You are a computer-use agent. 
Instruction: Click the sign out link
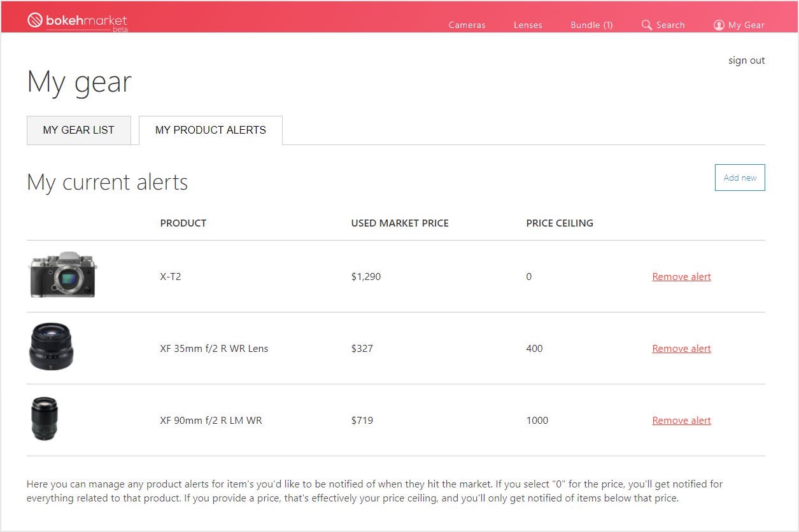(x=746, y=60)
